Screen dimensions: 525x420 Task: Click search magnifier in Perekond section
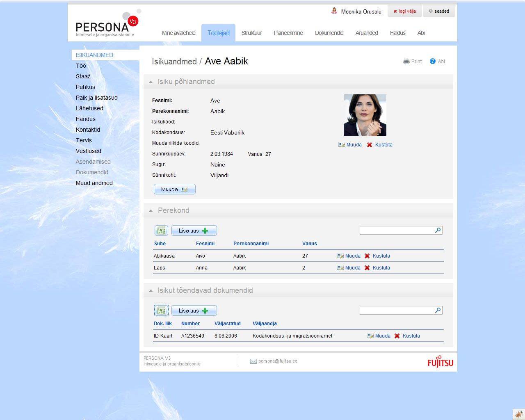point(438,231)
